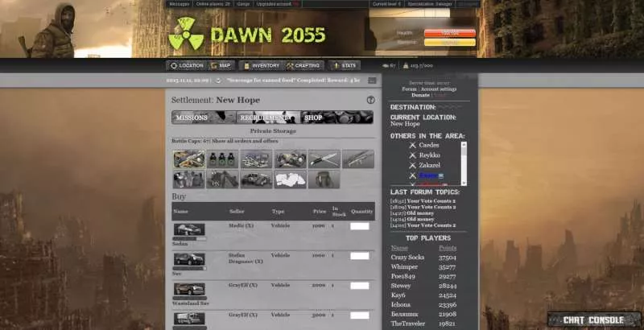This screenshot has width=644, height=330.
Task: Open Messages in the top bar
Action: pos(180,4)
